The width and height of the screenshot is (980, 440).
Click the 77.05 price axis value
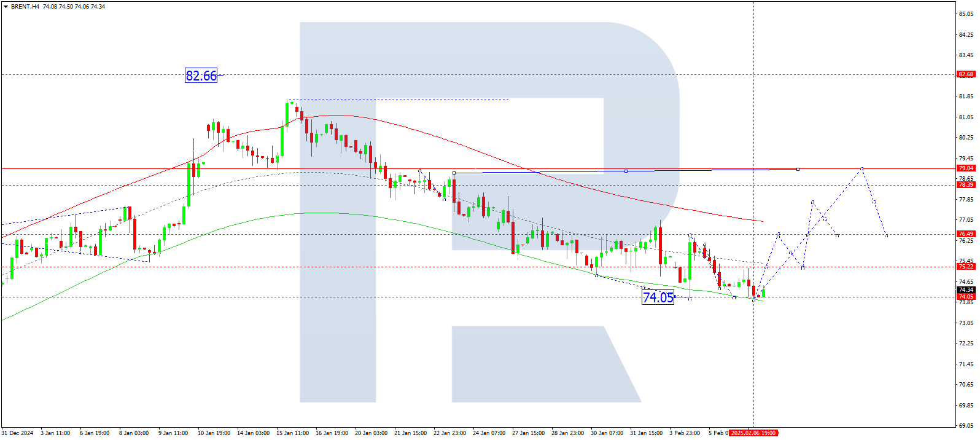click(966, 220)
